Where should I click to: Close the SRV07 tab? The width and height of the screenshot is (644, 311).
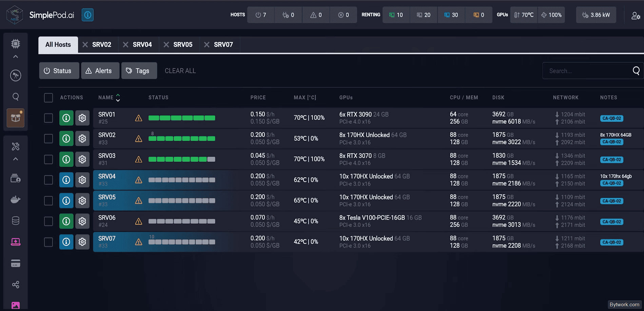pos(207,45)
